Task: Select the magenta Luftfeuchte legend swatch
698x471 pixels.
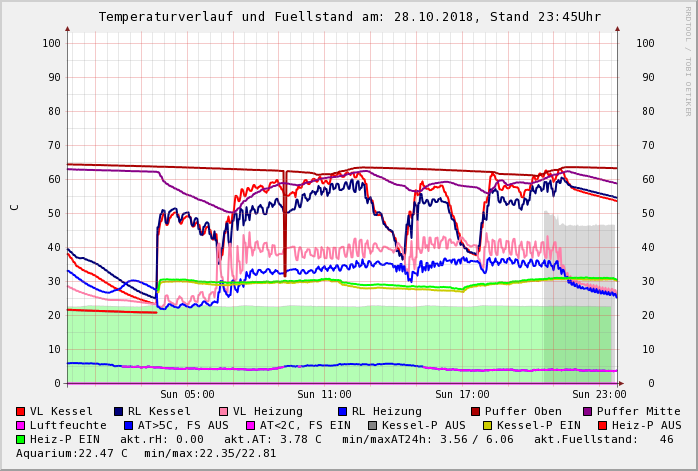Action: [21, 425]
